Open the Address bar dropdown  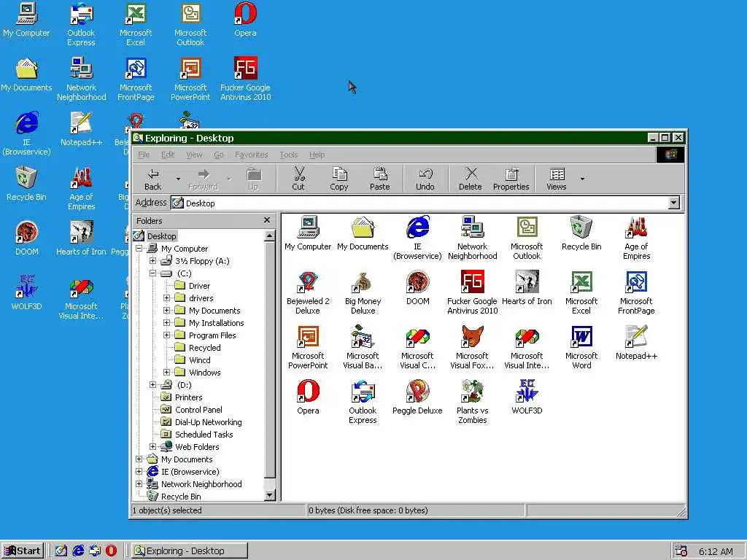point(673,203)
